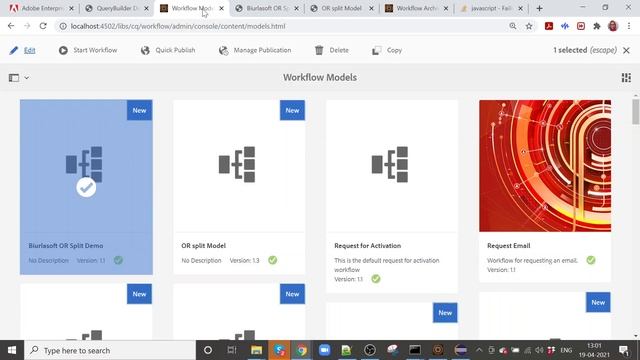The image size is (640, 360).
Task: Select the OR split Model card thumbnail
Action: click(239, 166)
